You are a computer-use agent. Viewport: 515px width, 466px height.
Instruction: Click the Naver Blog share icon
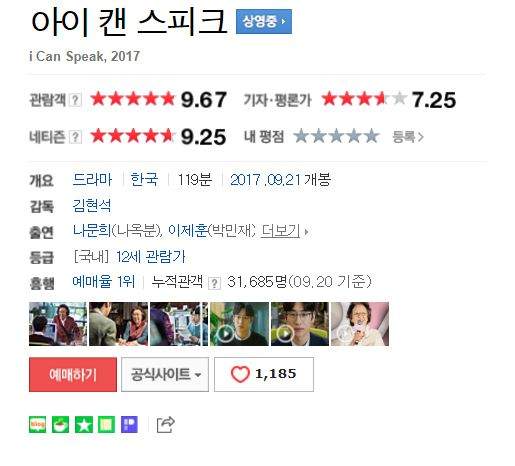click(37, 424)
